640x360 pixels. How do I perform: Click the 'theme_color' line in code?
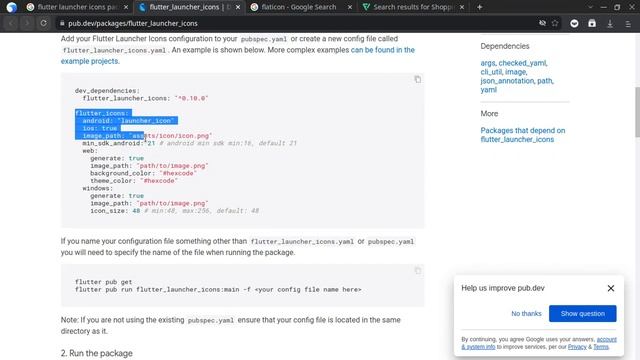tap(134, 181)
